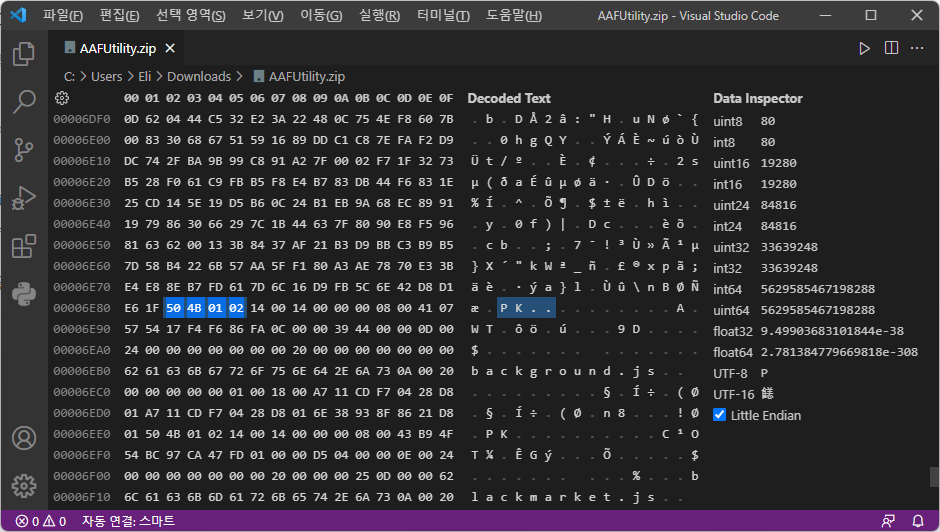Open the Python view in activity bar

24,294
